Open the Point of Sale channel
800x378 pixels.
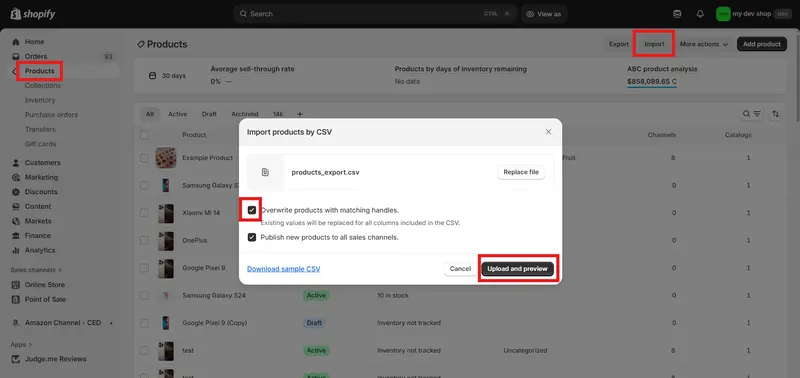[45, 299]
